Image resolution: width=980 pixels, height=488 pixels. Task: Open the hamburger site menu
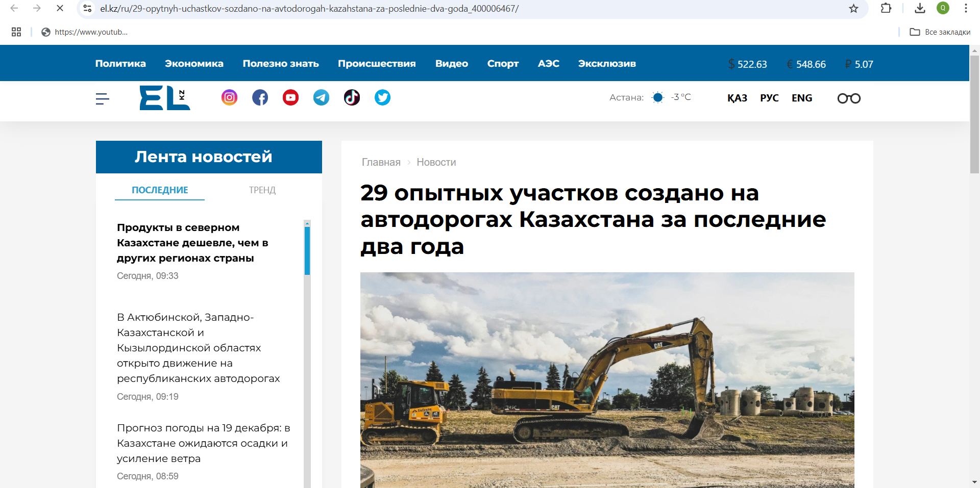pyautogui.click(x=102, y=99)
